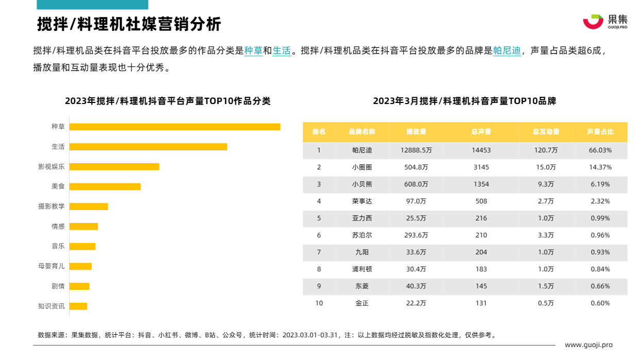644x362 pixels.
Task: Click the 608.0万 play count cell
Action: (416, 184)
